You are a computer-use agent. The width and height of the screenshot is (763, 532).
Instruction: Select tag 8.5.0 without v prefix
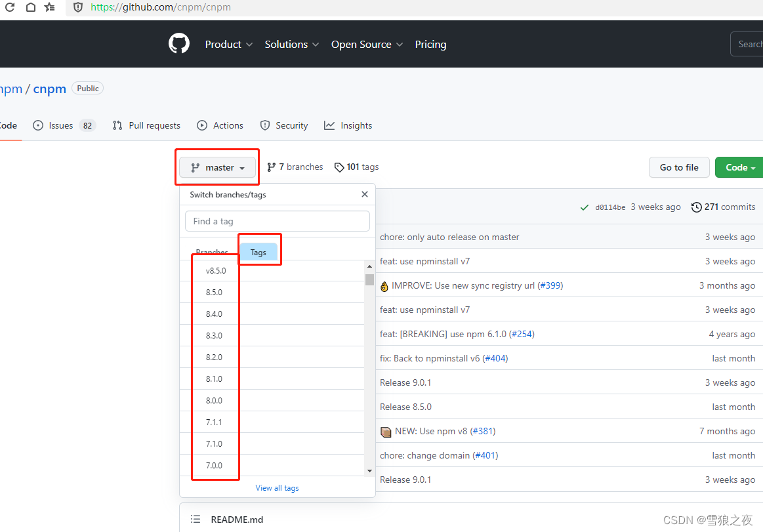[272, 292]
